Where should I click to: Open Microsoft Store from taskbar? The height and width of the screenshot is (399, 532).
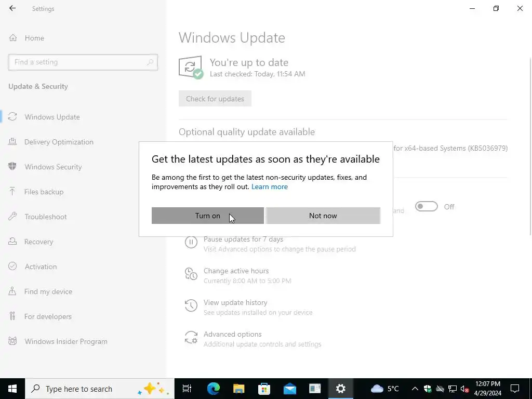(x=264, y=389)
